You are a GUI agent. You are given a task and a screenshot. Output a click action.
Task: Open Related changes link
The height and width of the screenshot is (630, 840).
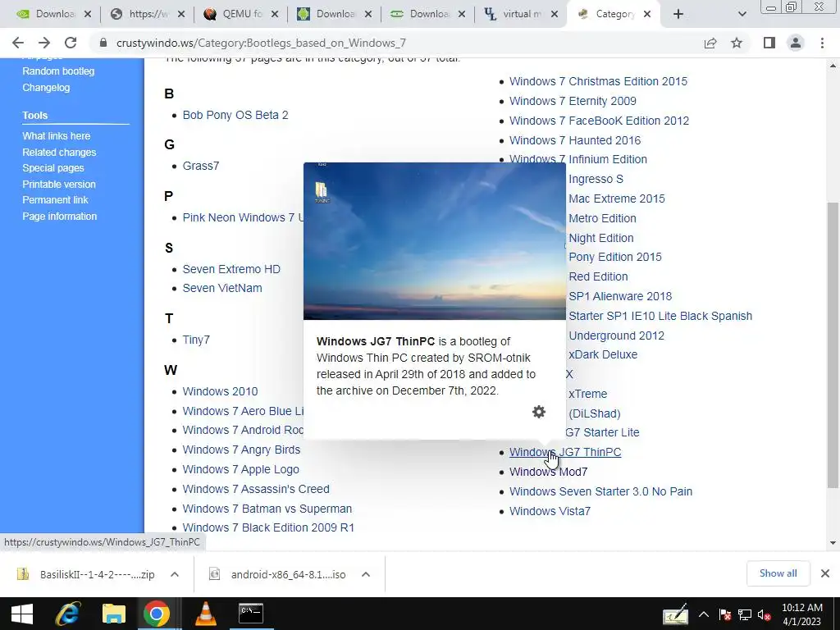pyautogui.click(x=59, y=152)
